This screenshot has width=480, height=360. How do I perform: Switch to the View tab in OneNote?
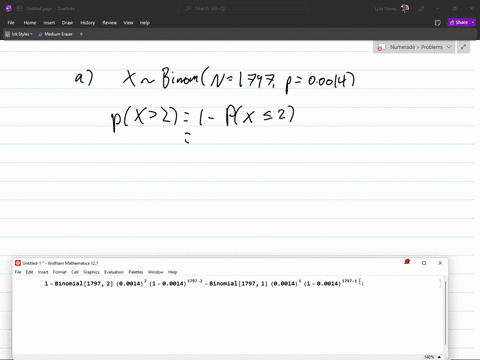(128, 23)
